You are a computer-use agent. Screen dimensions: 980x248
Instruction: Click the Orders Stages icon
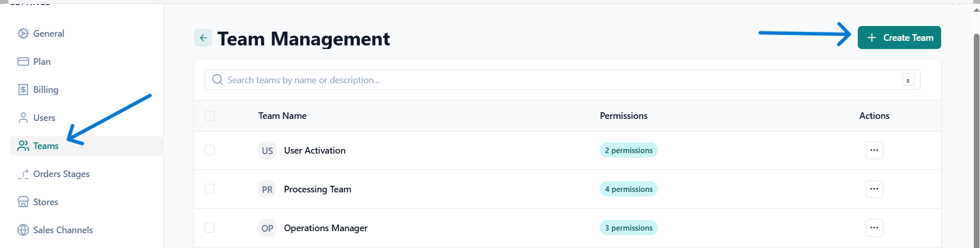[x=23, y=174]
